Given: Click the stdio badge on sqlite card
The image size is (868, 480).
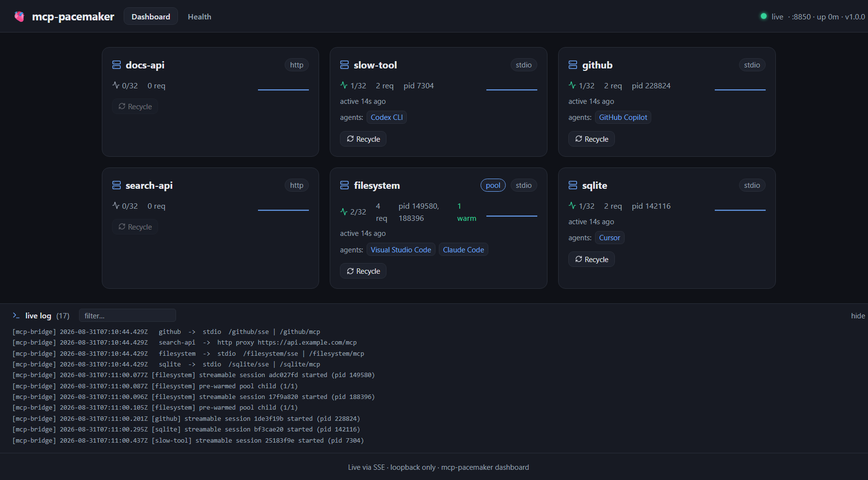Looking at the screenshot, I should click(752, 185).
